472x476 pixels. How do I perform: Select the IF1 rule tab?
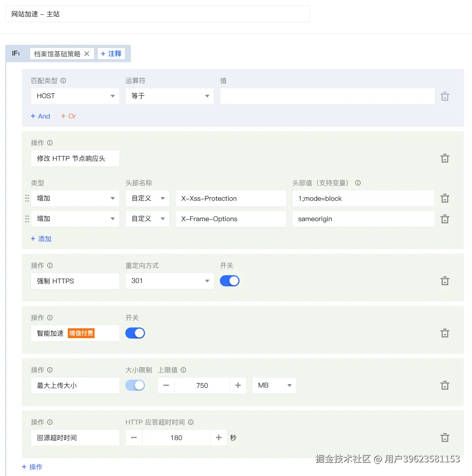16,53
